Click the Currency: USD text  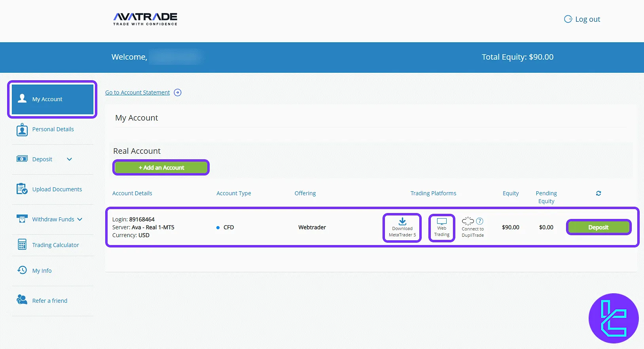131,235
